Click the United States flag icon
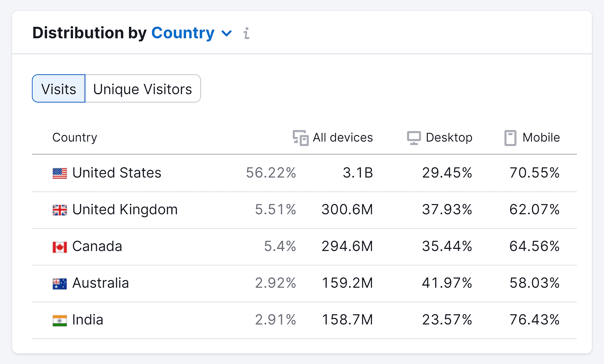The image size is (604, 364). pos(60,173)
